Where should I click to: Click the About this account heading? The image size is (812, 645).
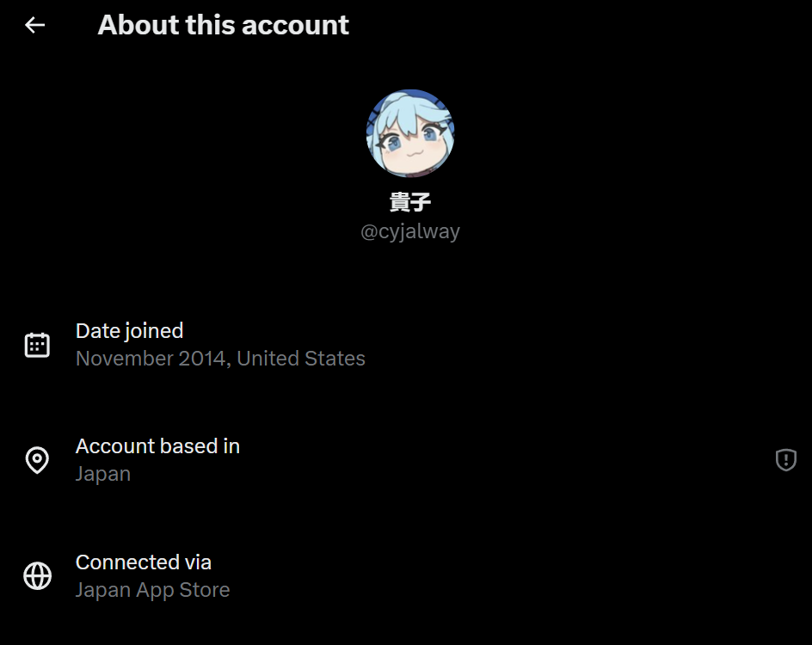[223, 25]
